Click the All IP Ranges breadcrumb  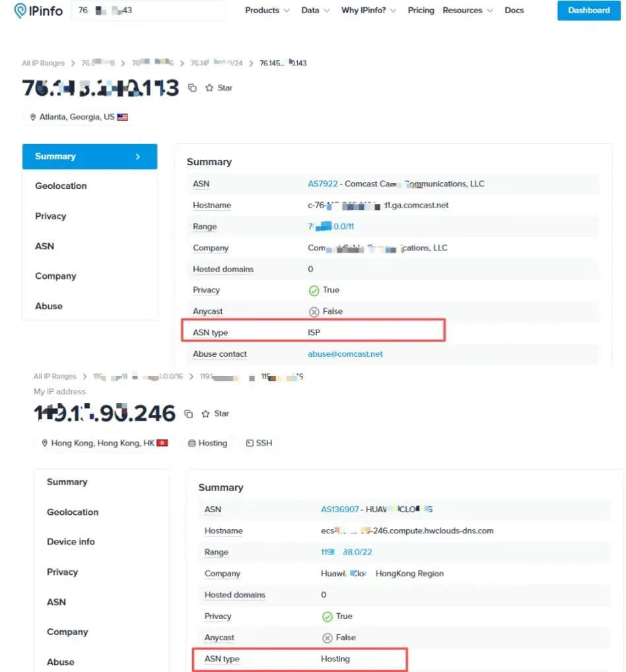(43, 63)
